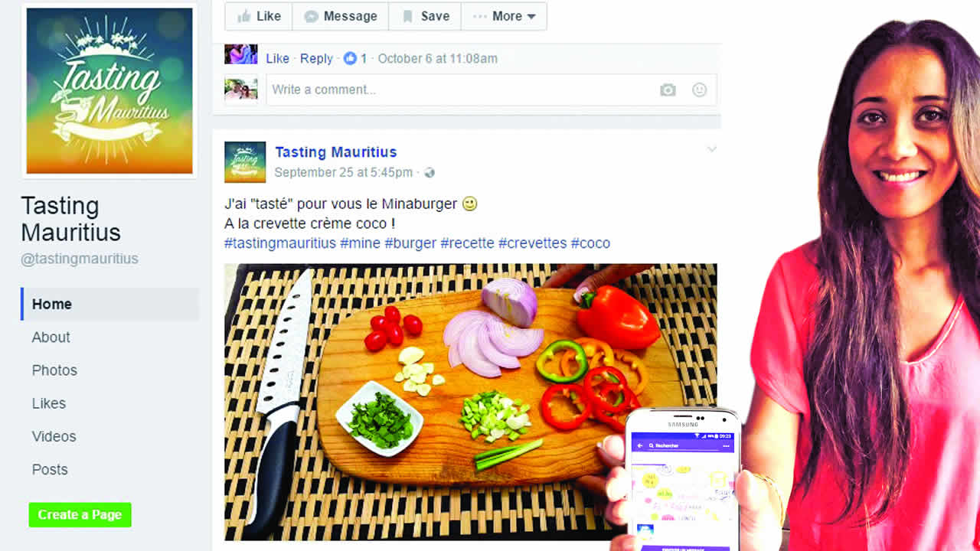Open the Tasting Mauritius page profile picture
This screenshot has height=551, width=980.
[x=109, y=91]
